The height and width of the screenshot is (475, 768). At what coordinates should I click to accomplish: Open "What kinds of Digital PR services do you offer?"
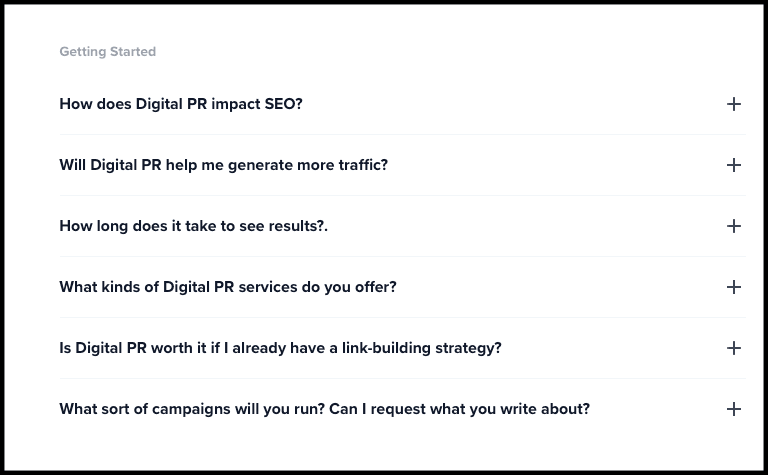click(x=228, y=287)
